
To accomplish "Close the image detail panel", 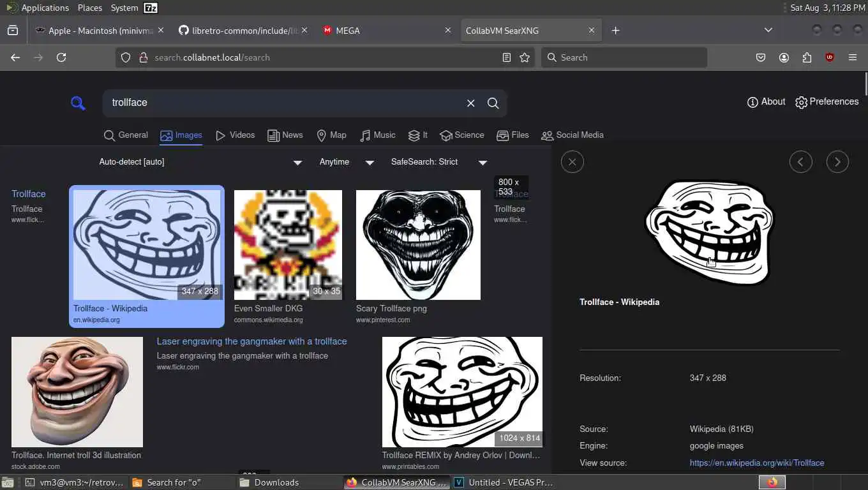I will coord(572,162).
